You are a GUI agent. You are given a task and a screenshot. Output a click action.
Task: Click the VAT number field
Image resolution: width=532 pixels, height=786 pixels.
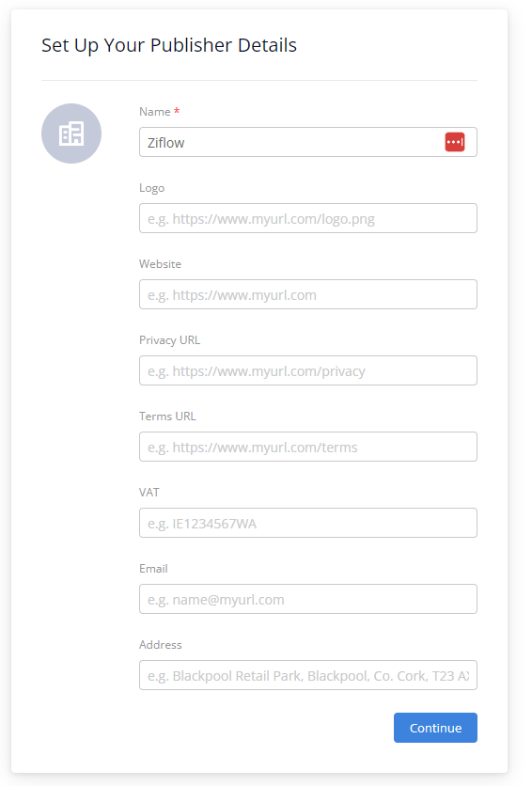tap(308, 523)
